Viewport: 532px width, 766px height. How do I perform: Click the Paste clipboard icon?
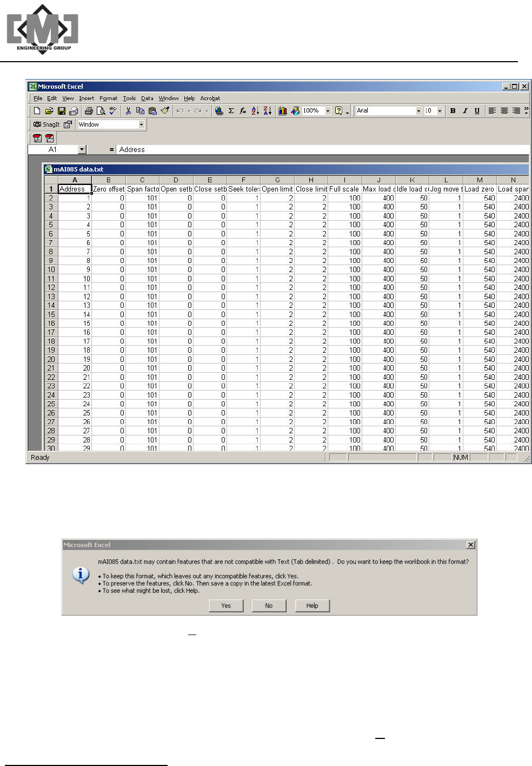click(x=152, y=111)
